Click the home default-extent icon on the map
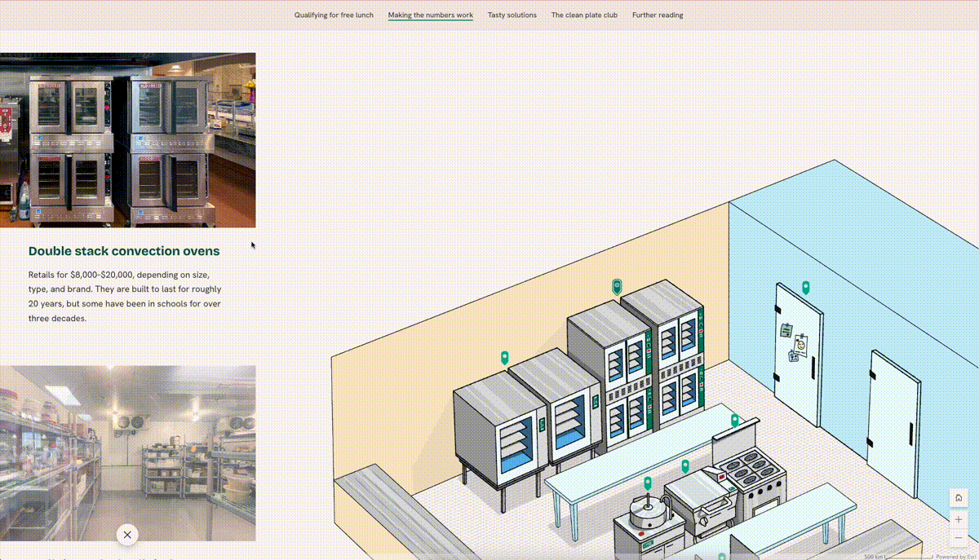This screenshot has width=979, height=560. 958,497
